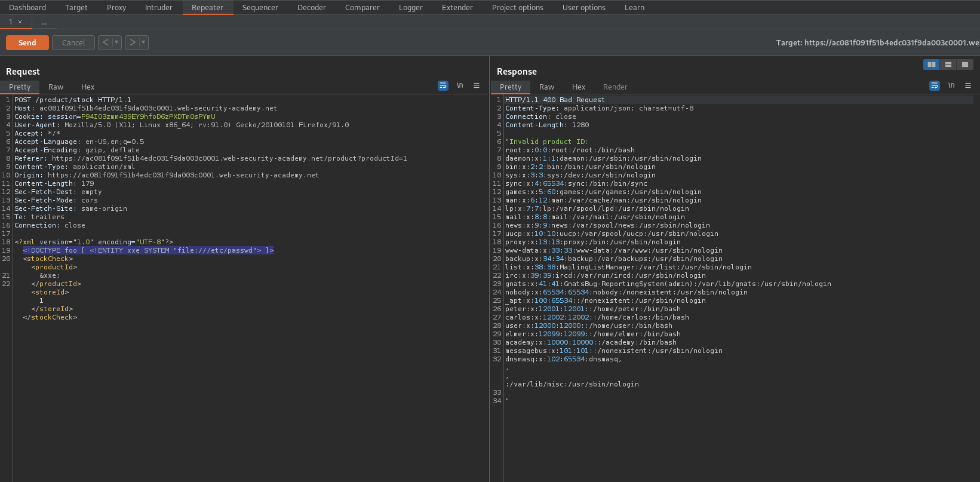Image resolution: width=980 pixels, height=482 pixels.
Task: Open the Logger tab
Action: click(411, 7)
